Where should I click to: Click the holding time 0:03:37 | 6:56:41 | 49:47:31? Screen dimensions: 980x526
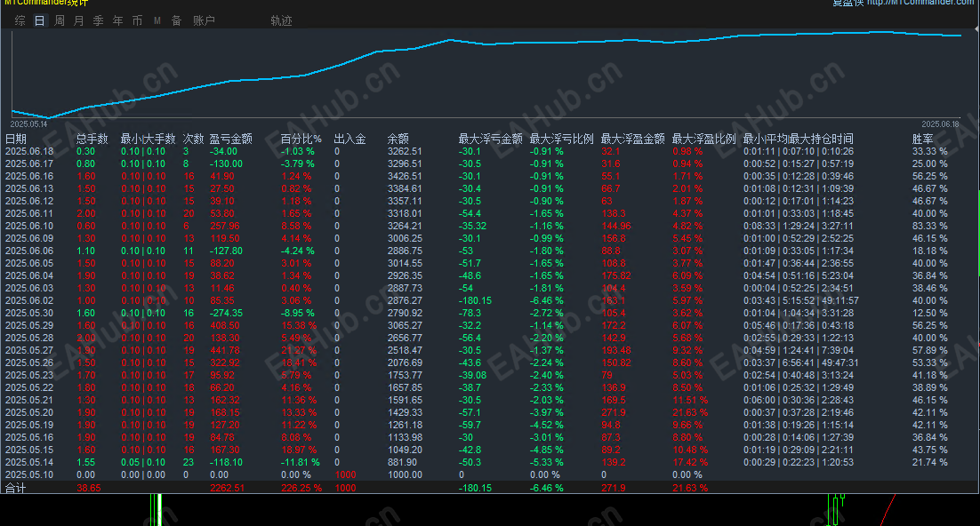(x=800, y=363)
